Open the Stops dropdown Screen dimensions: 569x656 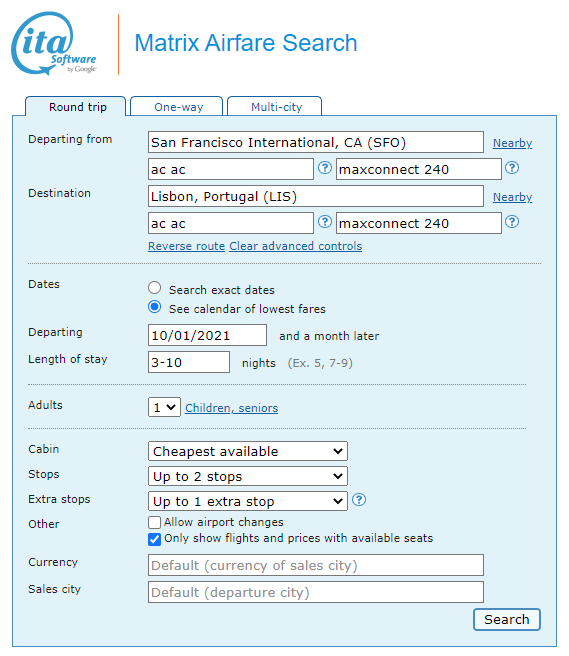[248, 476]
